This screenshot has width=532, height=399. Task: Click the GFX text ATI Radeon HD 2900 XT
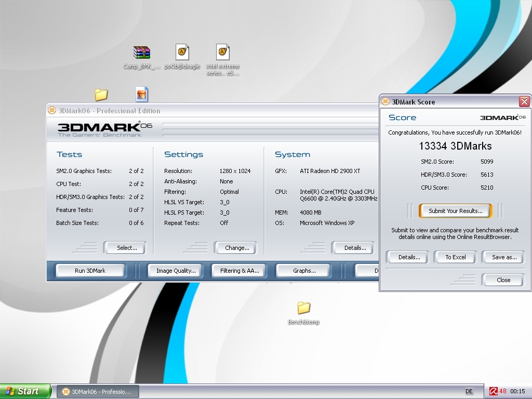click(x=330, y=170)
